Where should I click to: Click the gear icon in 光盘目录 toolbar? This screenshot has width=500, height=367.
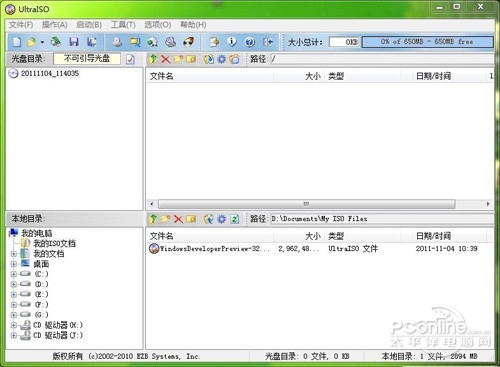(222, 59)
